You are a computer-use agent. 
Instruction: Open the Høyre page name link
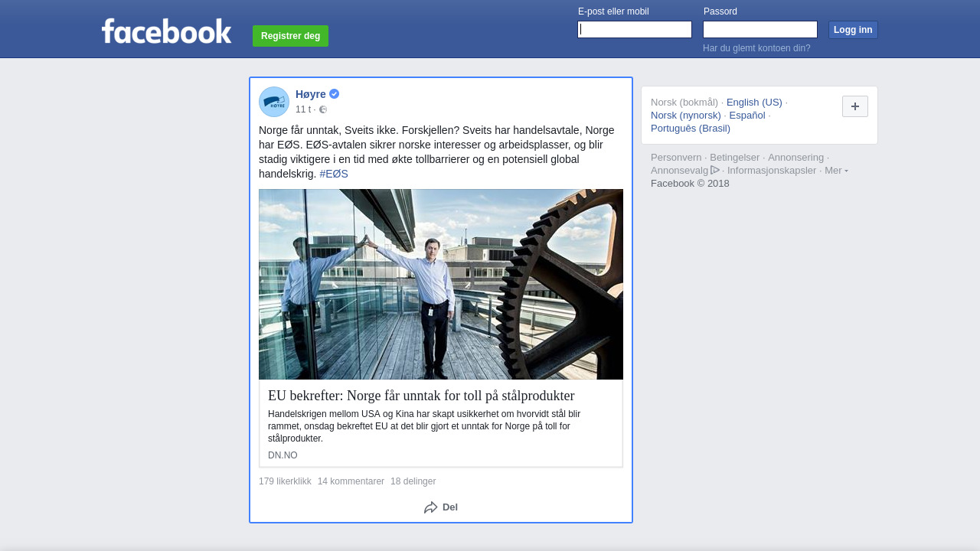(311, 94)
